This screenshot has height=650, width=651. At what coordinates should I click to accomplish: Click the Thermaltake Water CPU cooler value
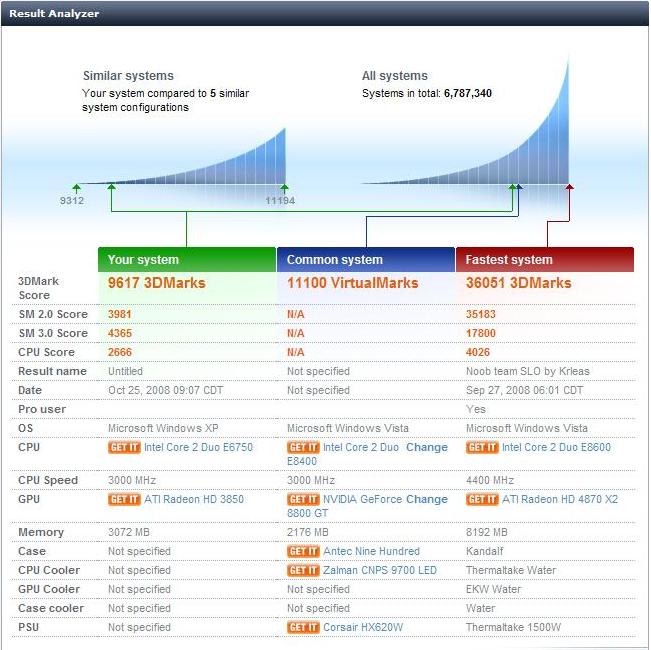click(x=511, y=570)
